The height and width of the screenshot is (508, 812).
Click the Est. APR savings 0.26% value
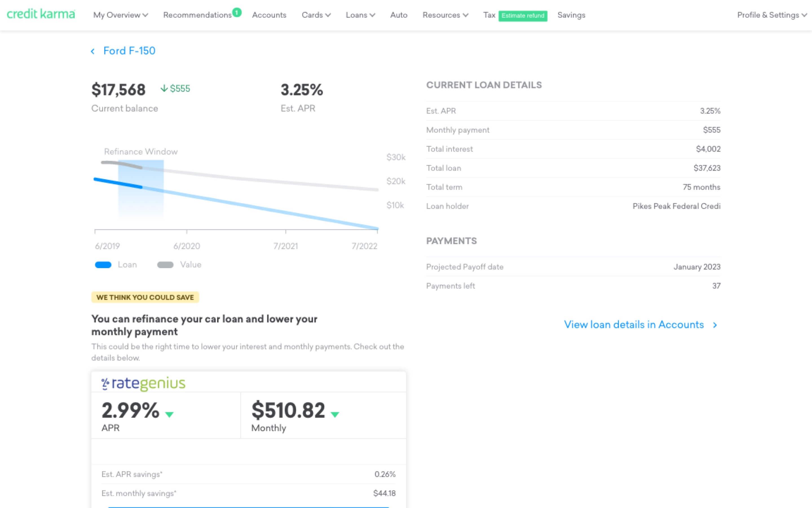(385, 474)
